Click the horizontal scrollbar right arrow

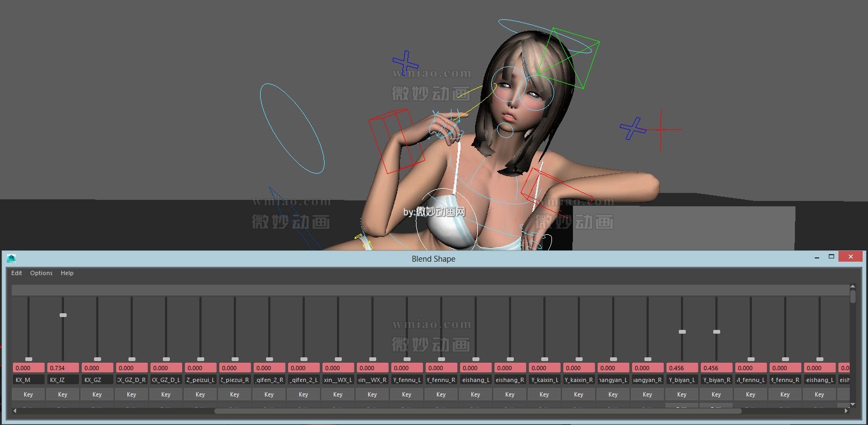point(847,411)
